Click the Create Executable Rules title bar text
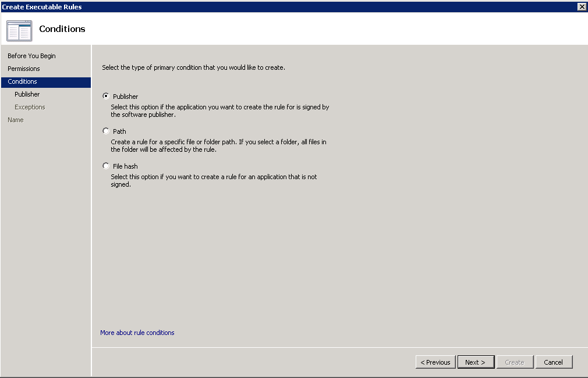This screenshot has width=588, height=378. pos(41,7)
